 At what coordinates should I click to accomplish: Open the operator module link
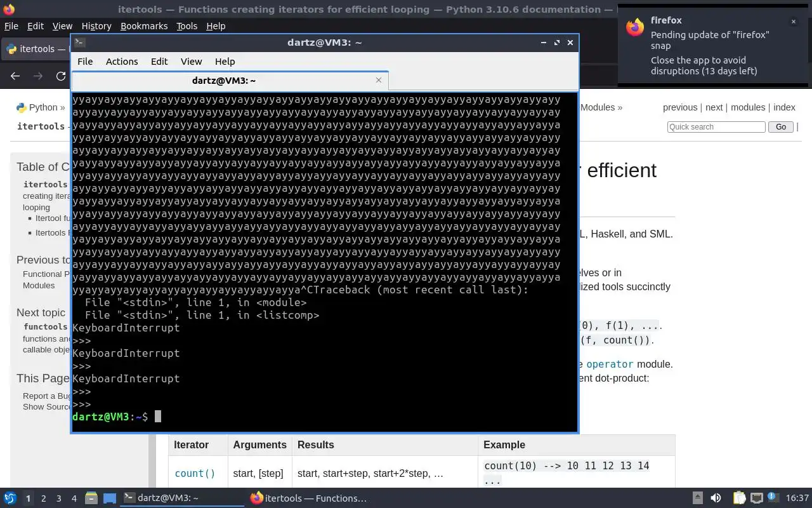(610, 364)
